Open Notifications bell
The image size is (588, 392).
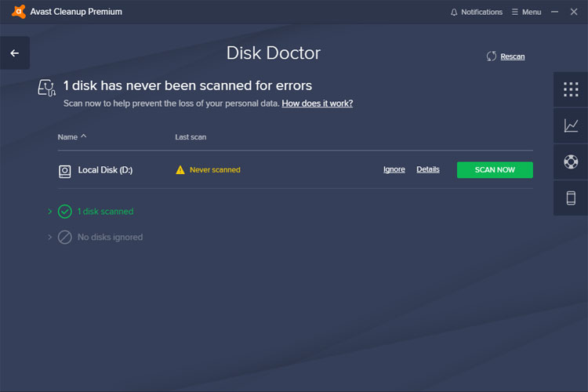click(x=476, y=12)
